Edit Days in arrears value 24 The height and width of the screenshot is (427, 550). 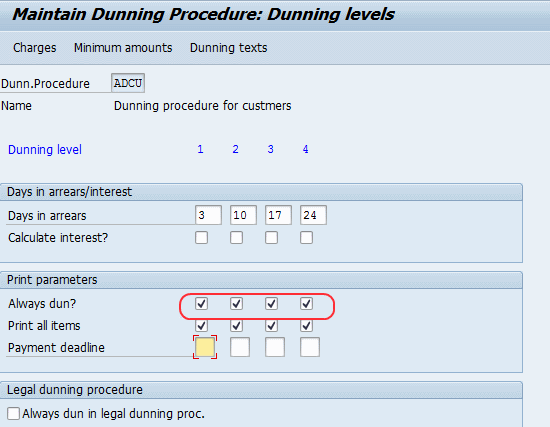coord(314,215)
